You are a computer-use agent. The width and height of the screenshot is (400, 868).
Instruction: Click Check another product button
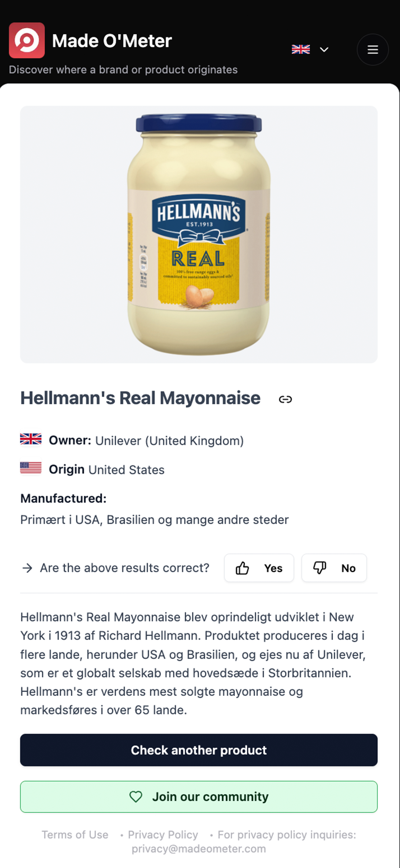pos(199,750)
